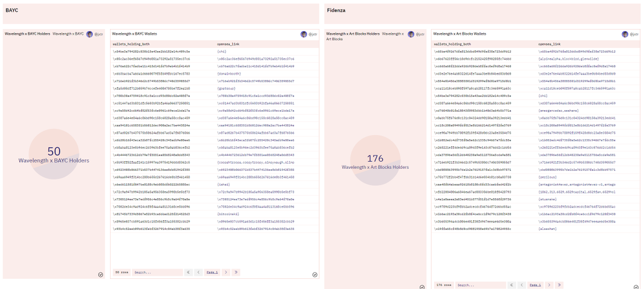The height and width of the screenshot is (289, 644).
Task: Click the 176 rows label in Art Blocks table
Action: 443,285
